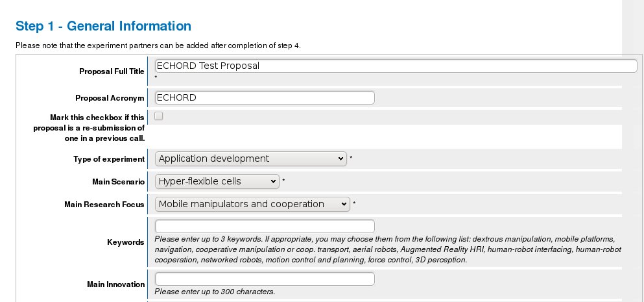Click the "Step 1 - General Information" heading

(x=103, y=26)
